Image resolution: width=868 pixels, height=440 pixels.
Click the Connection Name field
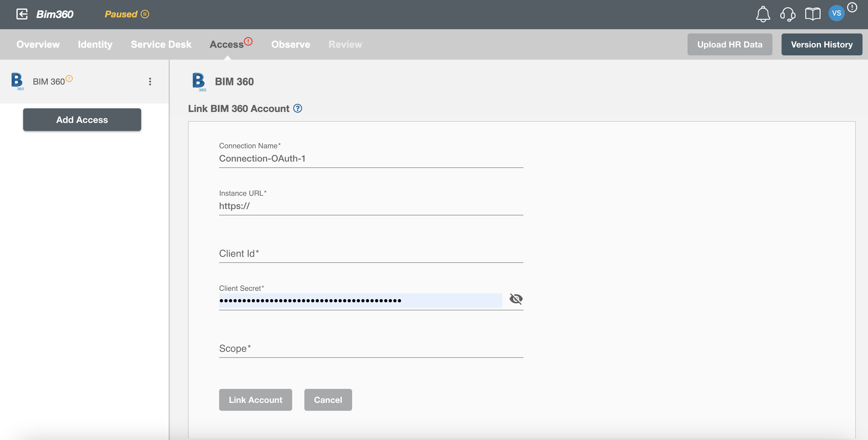coord(371,158)
